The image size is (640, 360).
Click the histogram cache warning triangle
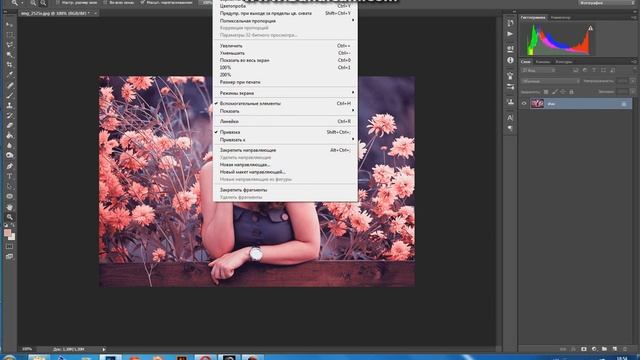pos(590,28)
